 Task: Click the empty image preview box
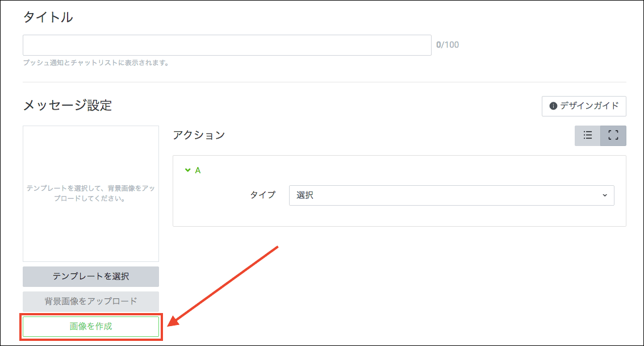91,193
